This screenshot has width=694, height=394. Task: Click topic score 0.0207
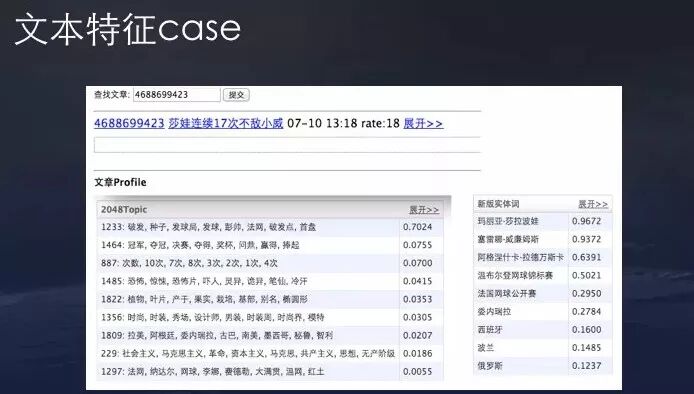point(417,336)
